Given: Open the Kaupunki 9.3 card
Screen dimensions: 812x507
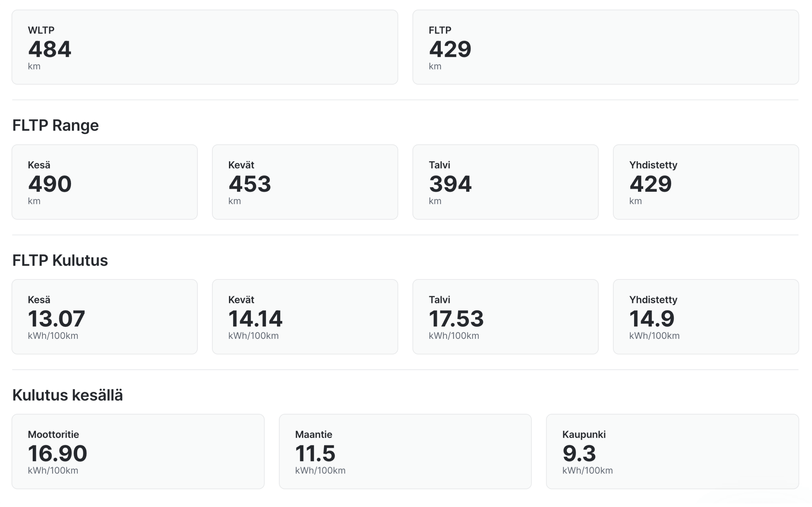Looking at the screenshot, I should pos(672,452).
